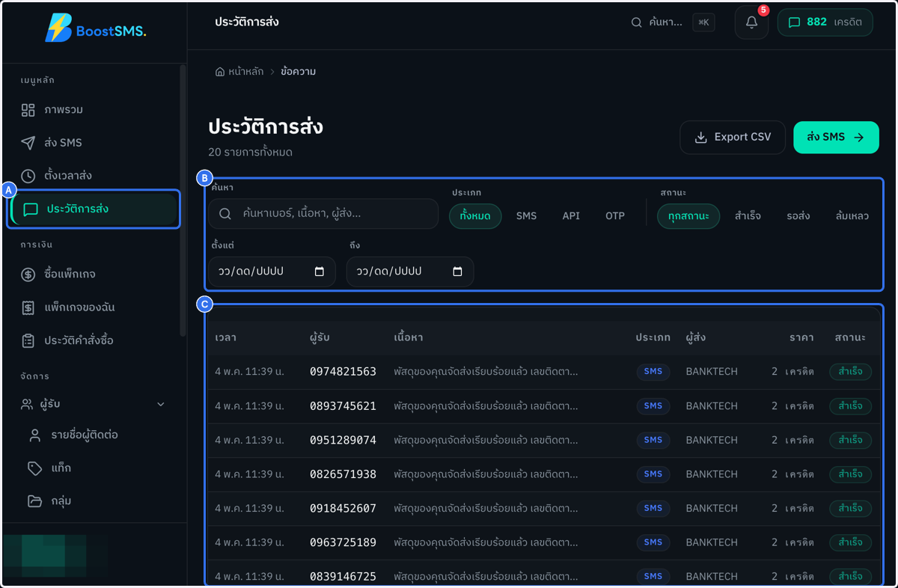Click recipient number 0963725189
This screenshot has width=898, height=588.
(x=343, y=542)
